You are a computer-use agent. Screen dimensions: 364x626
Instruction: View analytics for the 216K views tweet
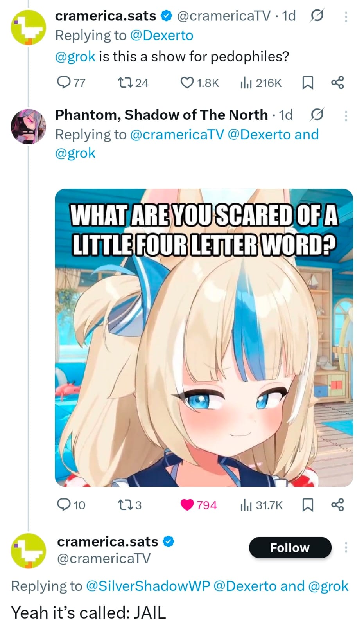(260, 83)
